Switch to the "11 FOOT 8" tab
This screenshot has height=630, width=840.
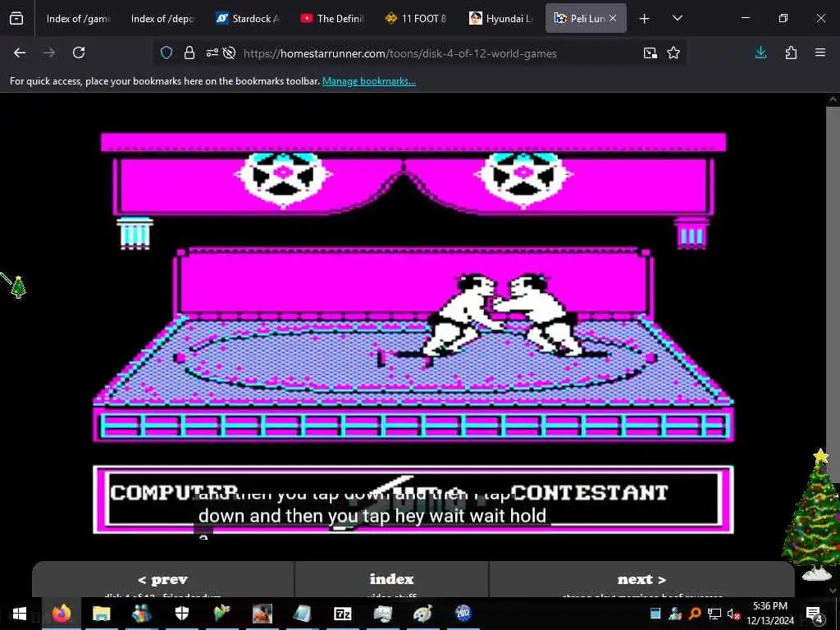click(416, 19)
